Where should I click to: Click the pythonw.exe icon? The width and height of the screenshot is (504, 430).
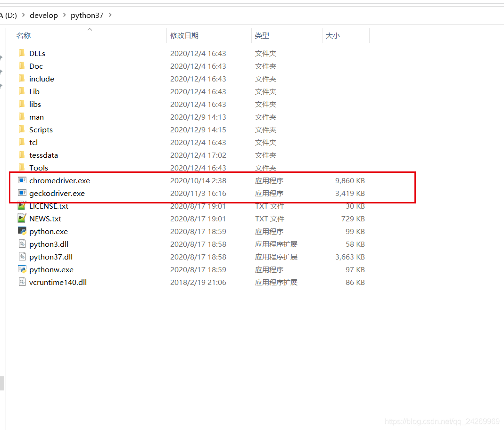click(x=22, y=269)
